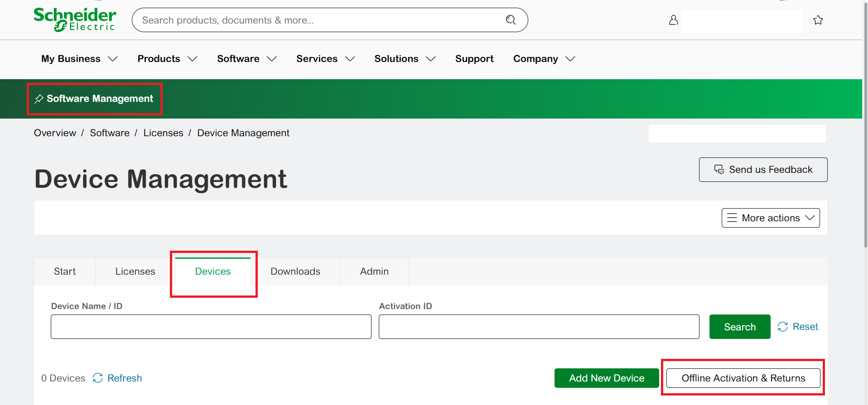This screenshot has width=868, height=405.
Task: Click the Device Management page heading
Action: (161, 179)
